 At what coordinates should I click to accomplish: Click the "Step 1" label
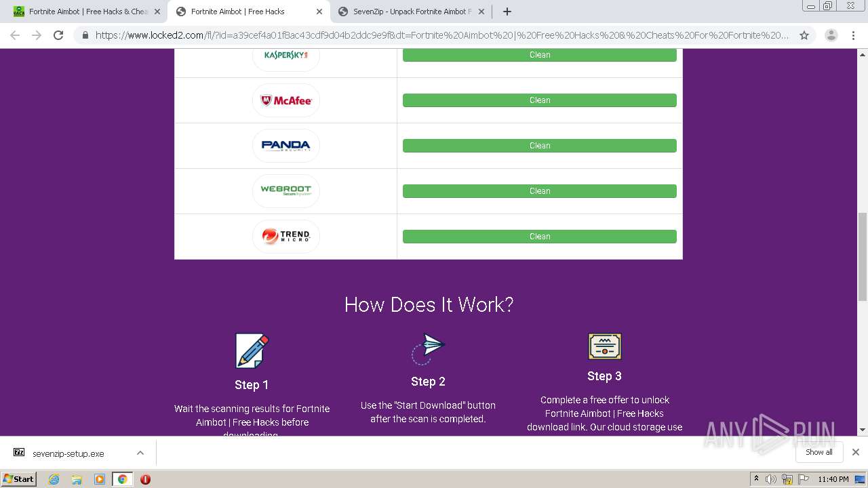252,385
